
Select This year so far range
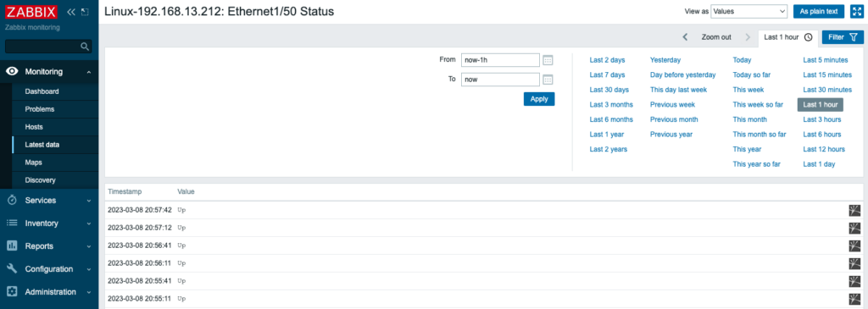point(757,164)
